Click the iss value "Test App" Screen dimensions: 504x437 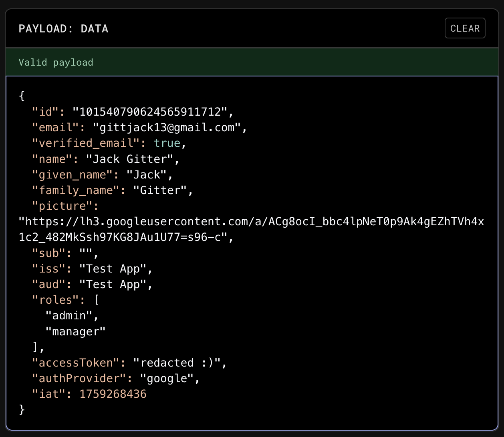tap(113, 269)
